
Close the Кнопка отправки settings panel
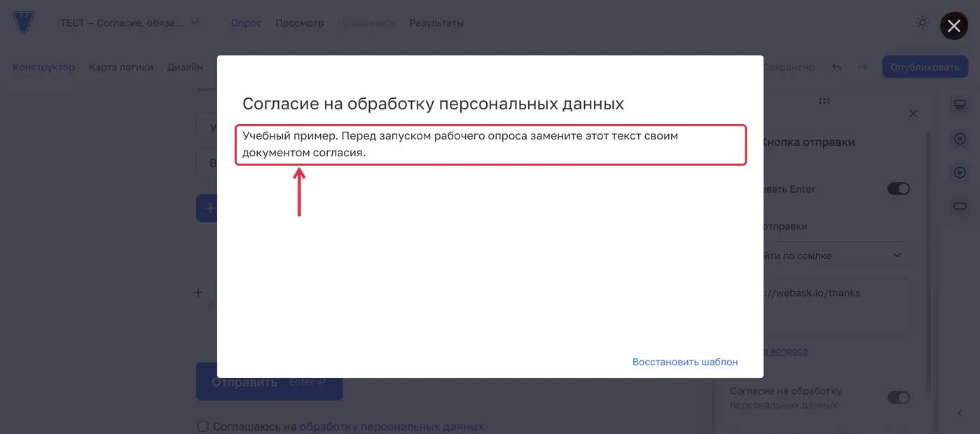pos(913,114)
